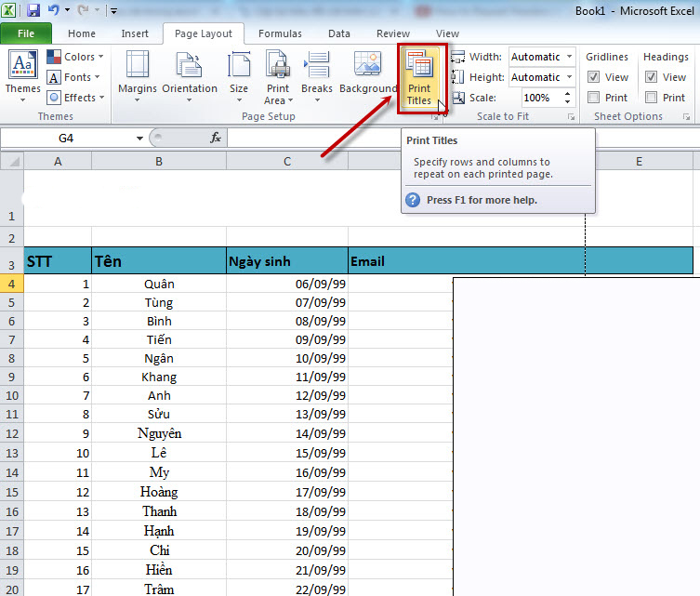Click the Width icon in Scale to Fit
Screen dimensions: 700x596
pos(457,57)
